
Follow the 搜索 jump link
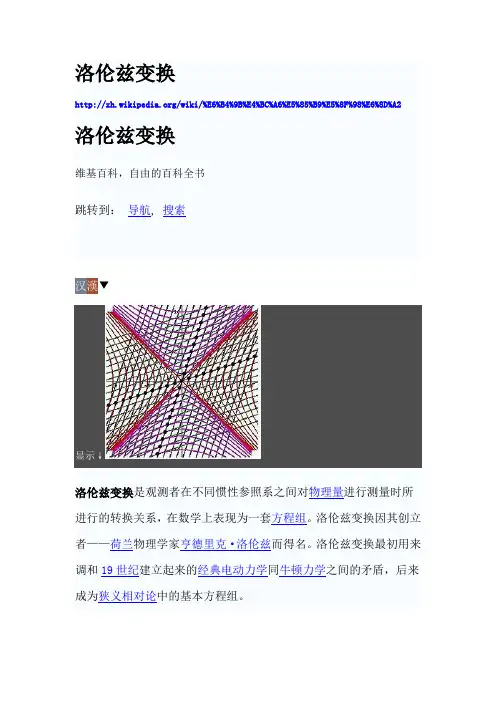[174, 210]
